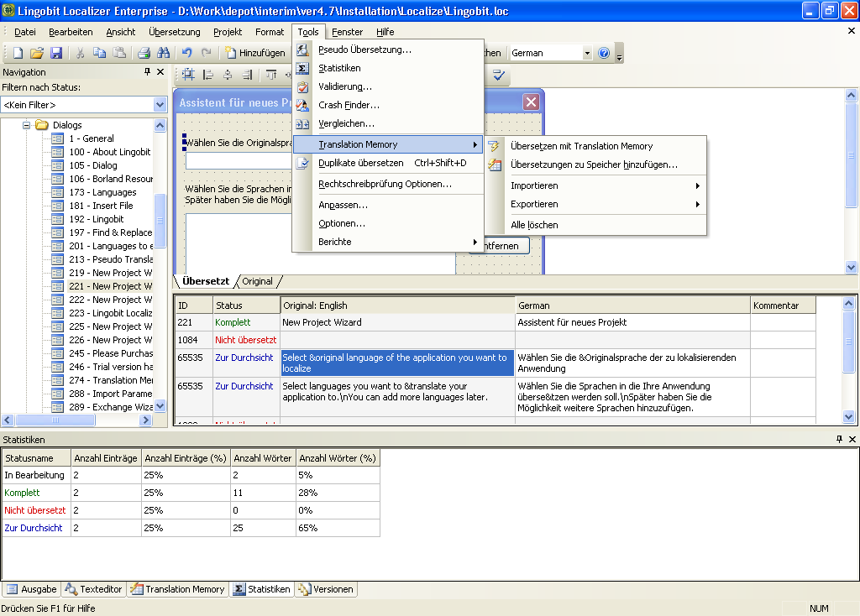Choose Validierung menu entry
Screen dimensions: 860x616
(x=388, y=86)
